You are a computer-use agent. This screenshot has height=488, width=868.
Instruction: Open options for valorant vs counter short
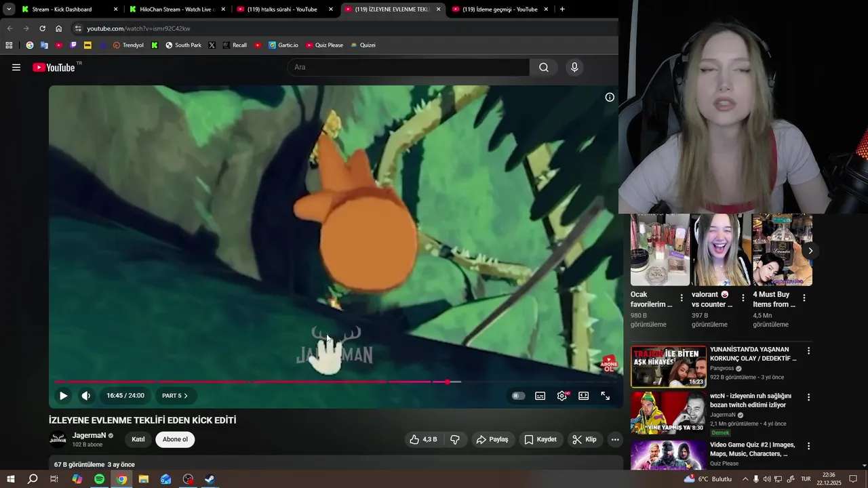click(x=743, y=298)
